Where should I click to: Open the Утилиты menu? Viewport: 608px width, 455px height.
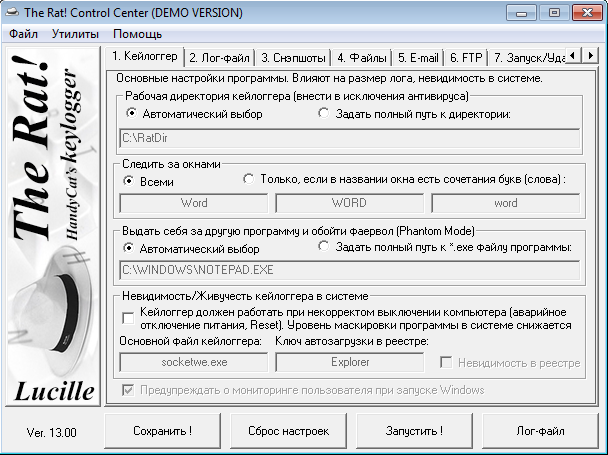click(x=75, y=34)
